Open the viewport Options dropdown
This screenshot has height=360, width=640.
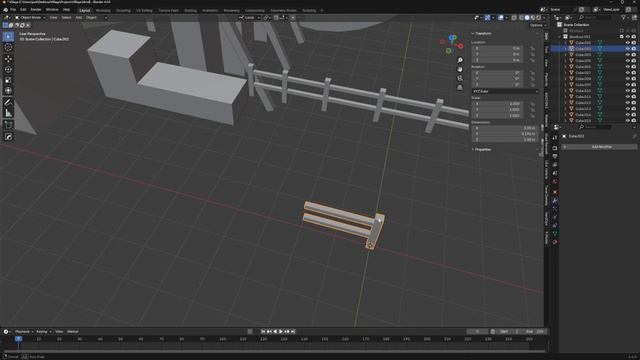tap(538, 25)
